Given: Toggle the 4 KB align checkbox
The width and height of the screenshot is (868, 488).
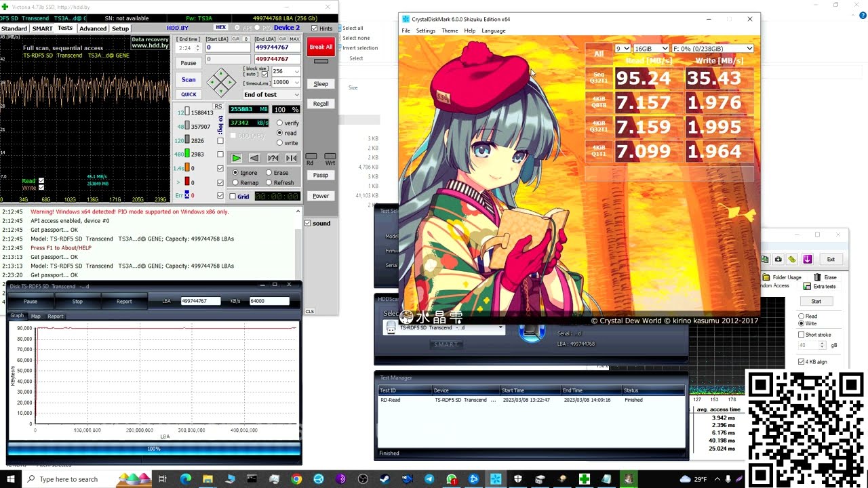Looking at the screenshot, I should (801, 362).
